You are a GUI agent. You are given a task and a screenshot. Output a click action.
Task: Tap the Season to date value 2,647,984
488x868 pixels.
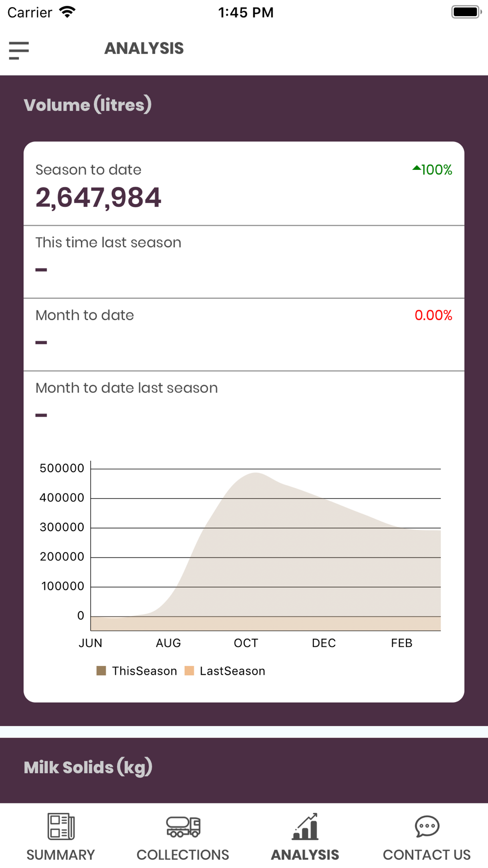pyautogui.click(x=98, y=198)
